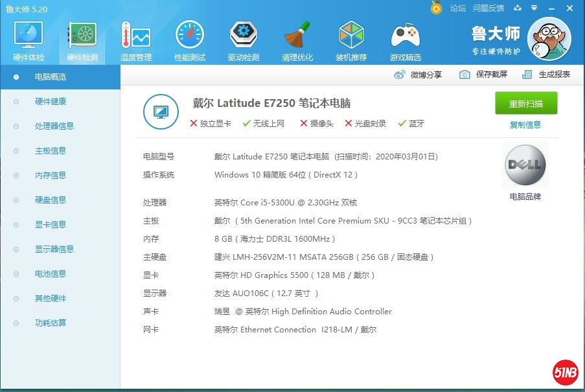Go to 硬盘信息 in the sidebar

tap(51, 200)
